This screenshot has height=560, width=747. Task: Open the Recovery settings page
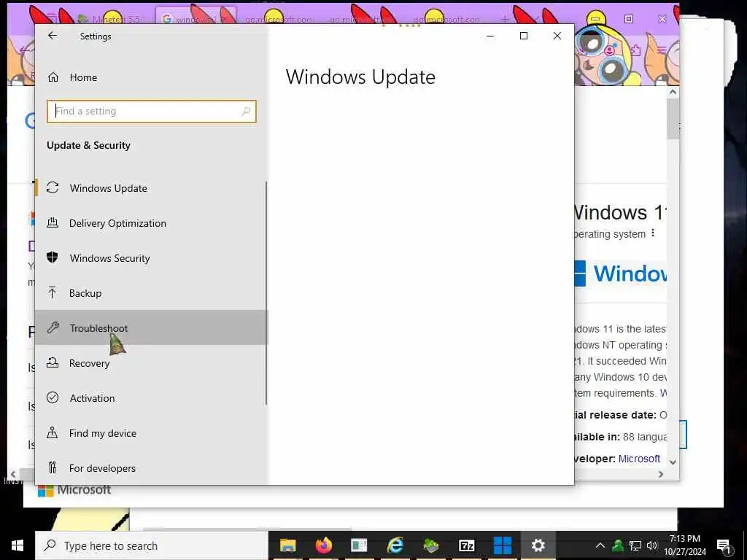tap(152, 363)
